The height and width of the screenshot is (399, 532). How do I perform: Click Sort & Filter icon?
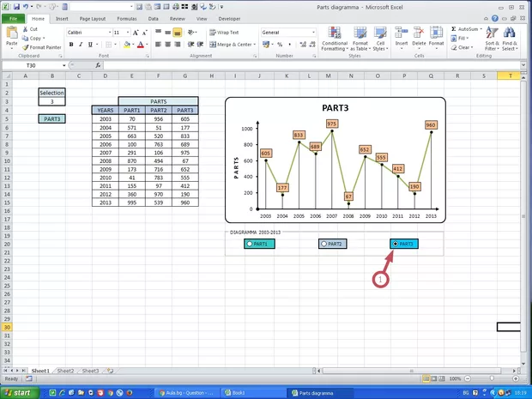(x=492, y=36)
